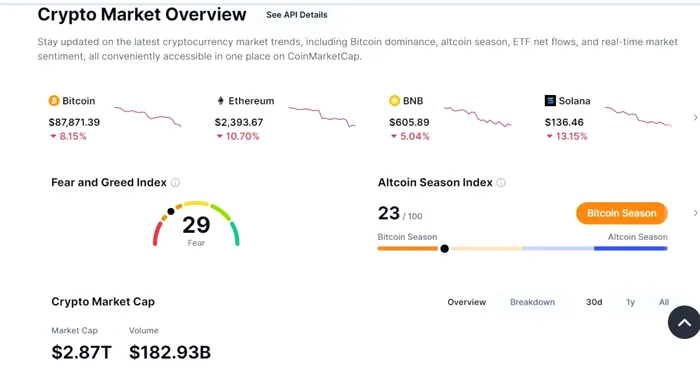This screenshot has height=380, width=700.
Task: Select the All time range
Action: (664, 302)
